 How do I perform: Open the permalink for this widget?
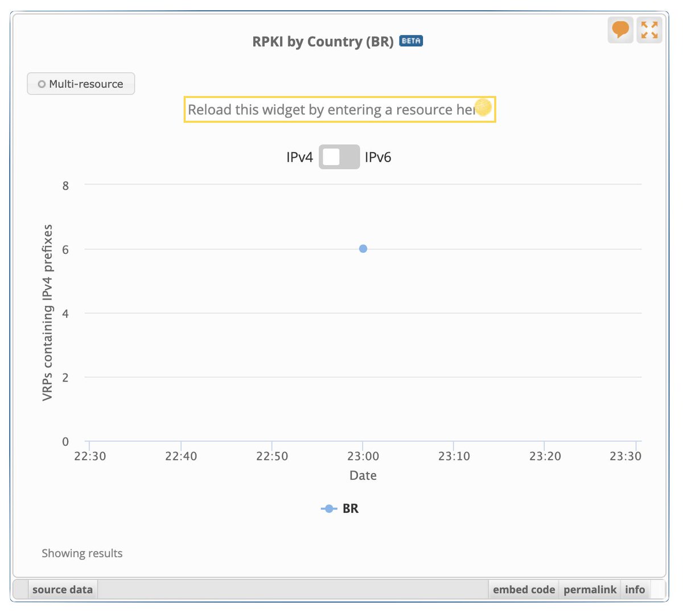point(590,589)
